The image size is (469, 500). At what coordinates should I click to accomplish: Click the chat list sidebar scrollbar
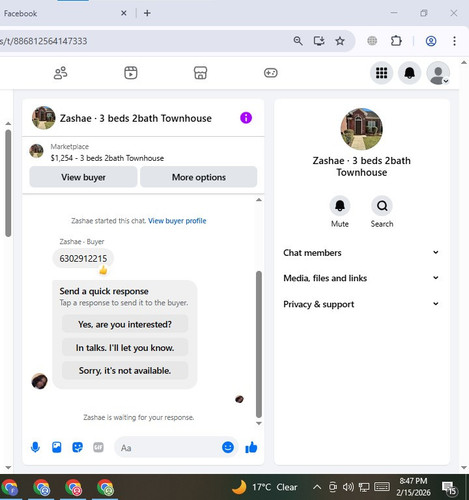8,183
